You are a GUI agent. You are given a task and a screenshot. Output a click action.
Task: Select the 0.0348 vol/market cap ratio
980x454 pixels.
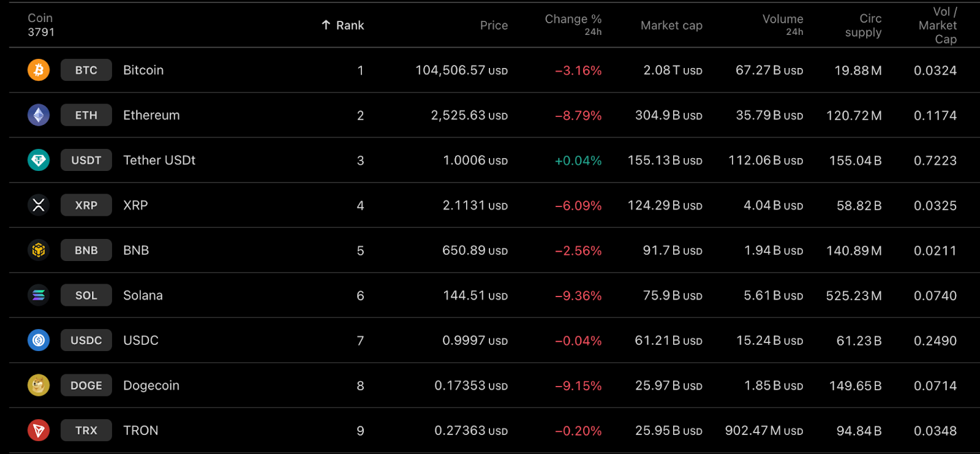click(935, 431)
